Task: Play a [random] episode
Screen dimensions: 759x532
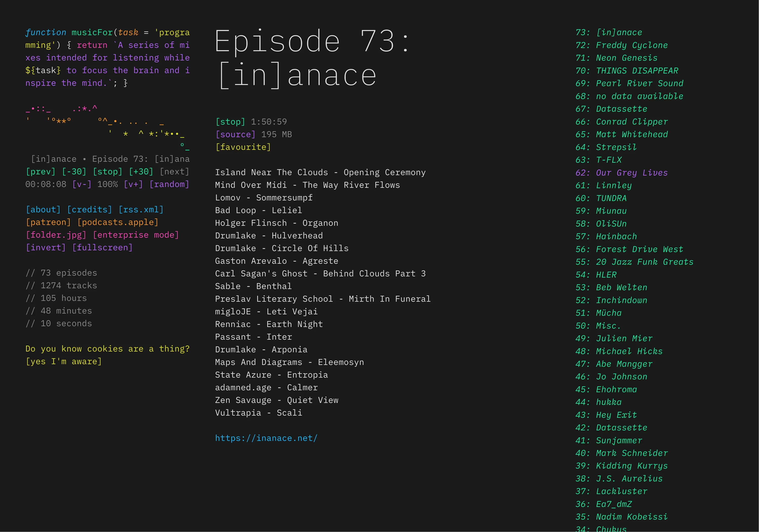Action: (169, 184)
